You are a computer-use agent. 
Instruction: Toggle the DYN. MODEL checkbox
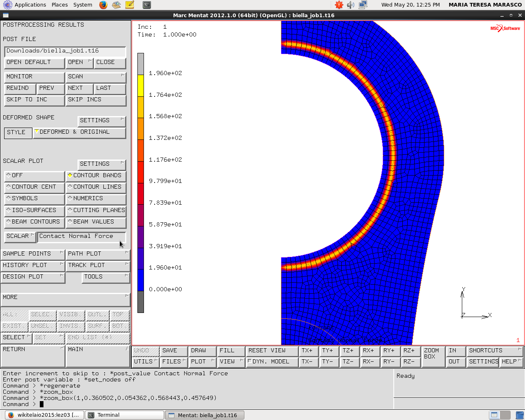pos(249,361)
